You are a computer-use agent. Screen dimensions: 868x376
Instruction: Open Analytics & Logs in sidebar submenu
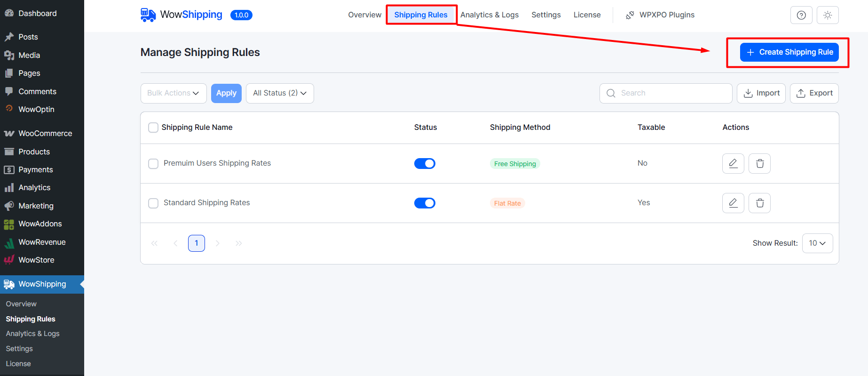(32, 334)
